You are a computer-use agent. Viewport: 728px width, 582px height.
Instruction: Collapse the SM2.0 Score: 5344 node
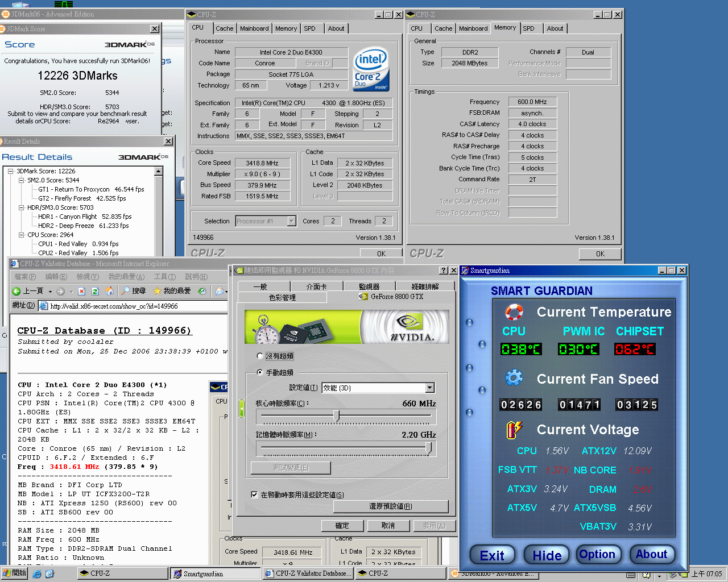[22, 180]
